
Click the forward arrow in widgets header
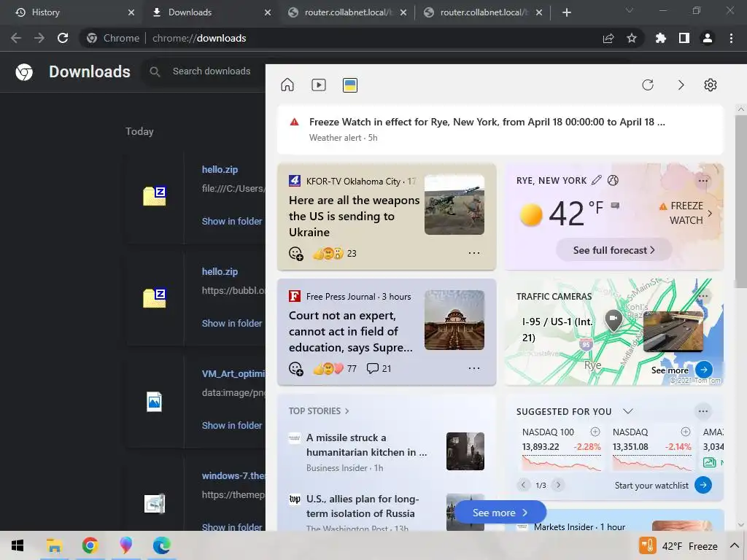pos(681,85)
